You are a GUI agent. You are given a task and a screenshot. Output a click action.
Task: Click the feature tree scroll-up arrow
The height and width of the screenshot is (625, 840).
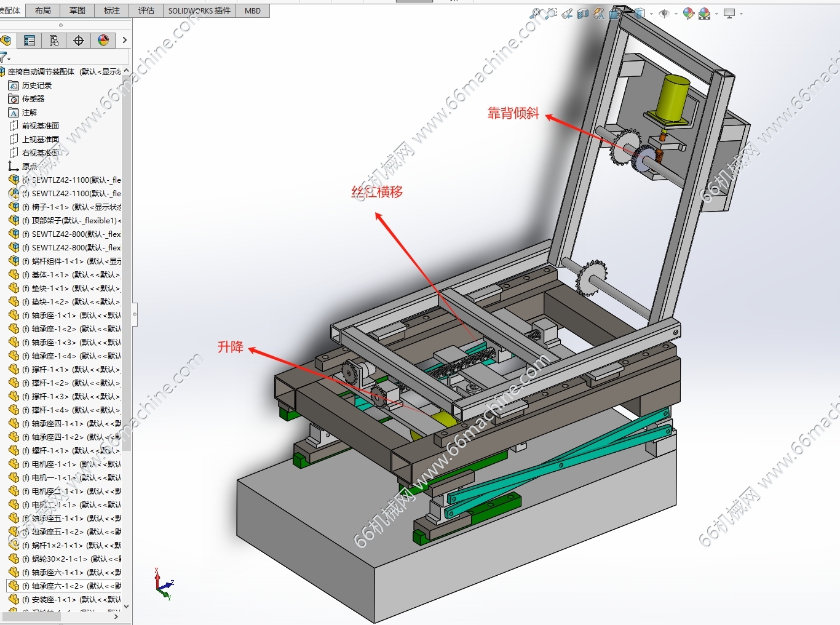coord(127,71)
